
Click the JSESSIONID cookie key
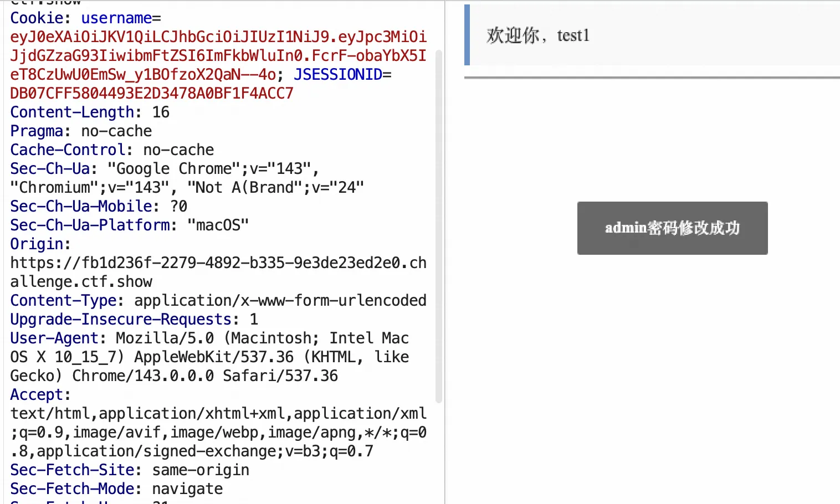point(338,75)
